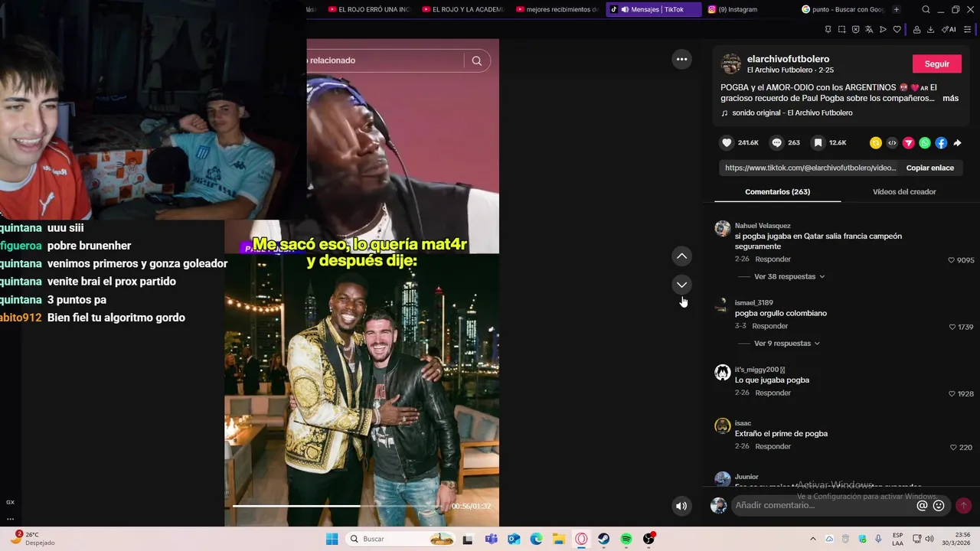Like isaac's comment

[x=954, y=448]
